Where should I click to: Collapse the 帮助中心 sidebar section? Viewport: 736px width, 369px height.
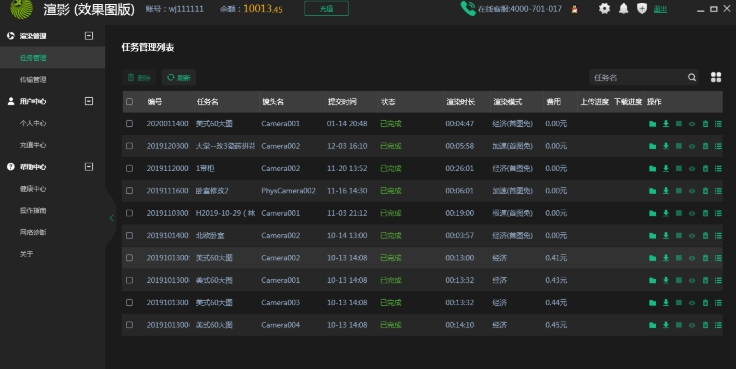pos(89,167)
